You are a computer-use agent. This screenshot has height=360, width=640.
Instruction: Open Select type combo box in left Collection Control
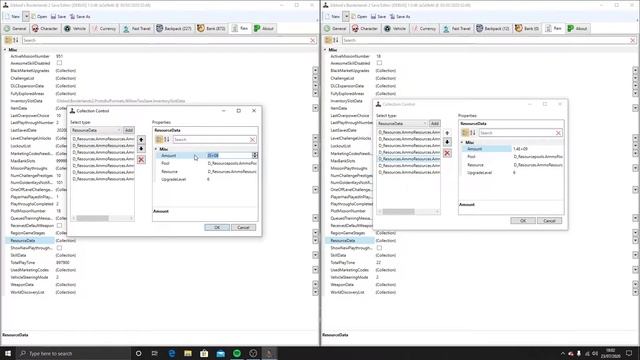[96, 130]
